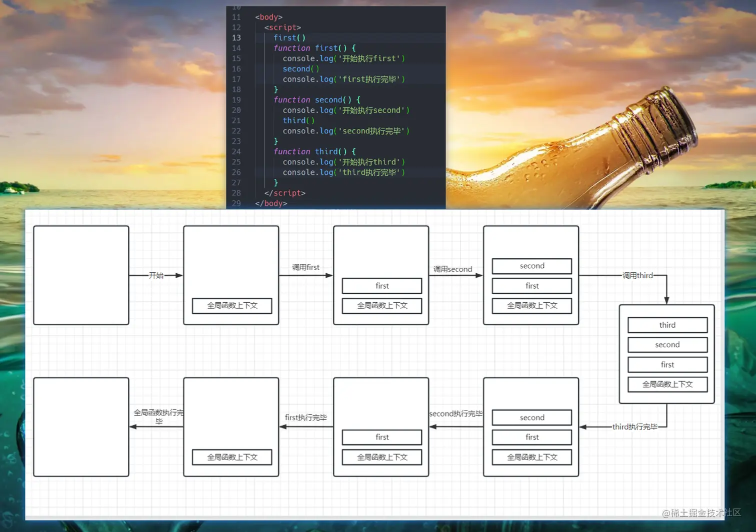Click the "function second() {" declaration line
This screenshot has height=532, width=756.
(317, 100)
